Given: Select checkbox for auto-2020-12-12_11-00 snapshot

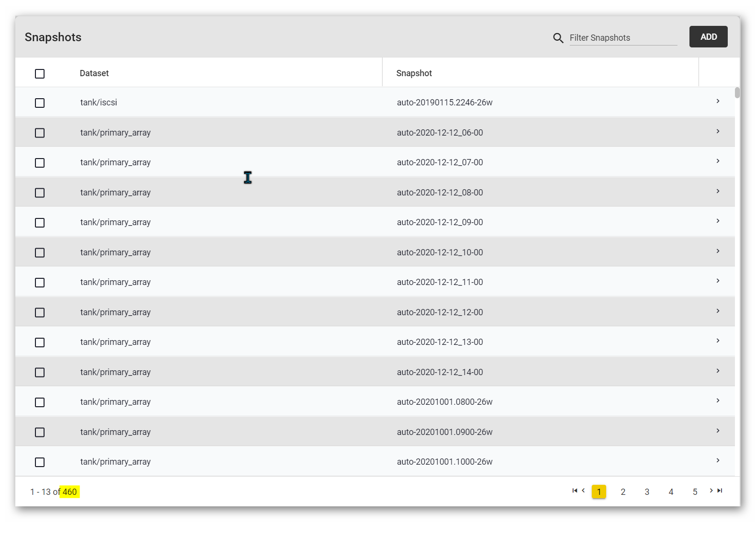Looking at the screenshot, I should [x=40, y=283].
